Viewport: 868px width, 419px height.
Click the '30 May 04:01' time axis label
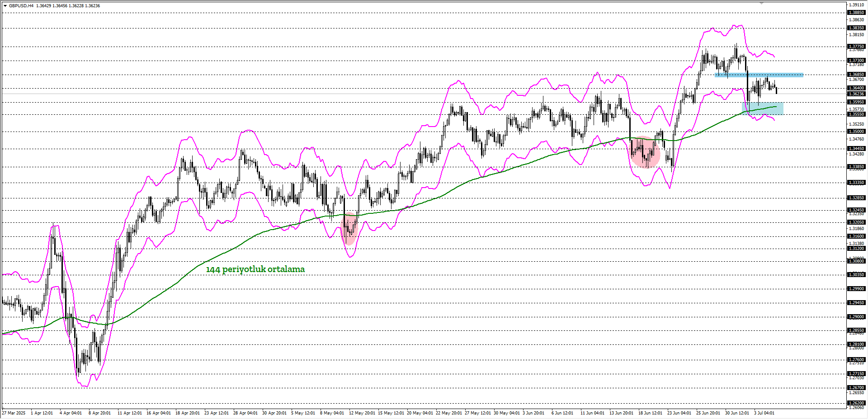tap(506, 413)
